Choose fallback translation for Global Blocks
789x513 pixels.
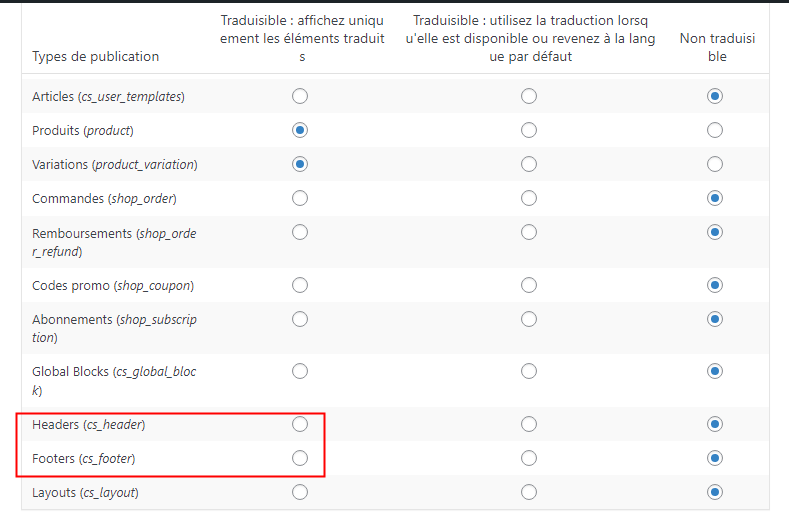529,371
